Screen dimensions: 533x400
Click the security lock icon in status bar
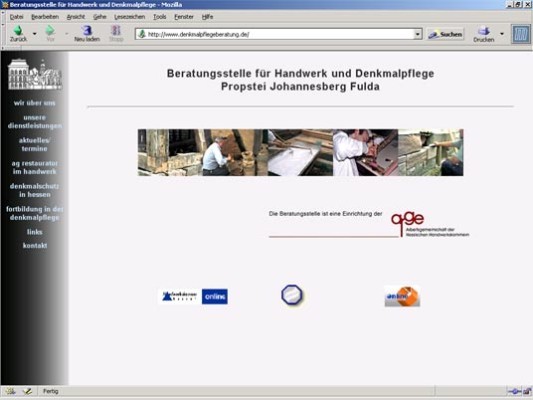(528, 392)
